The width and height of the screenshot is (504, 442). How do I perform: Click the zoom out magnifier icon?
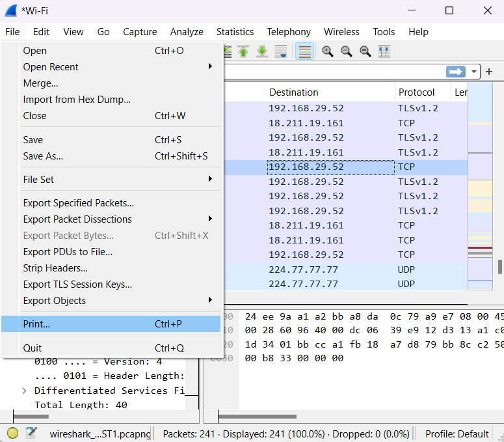[x=347, y=51]
